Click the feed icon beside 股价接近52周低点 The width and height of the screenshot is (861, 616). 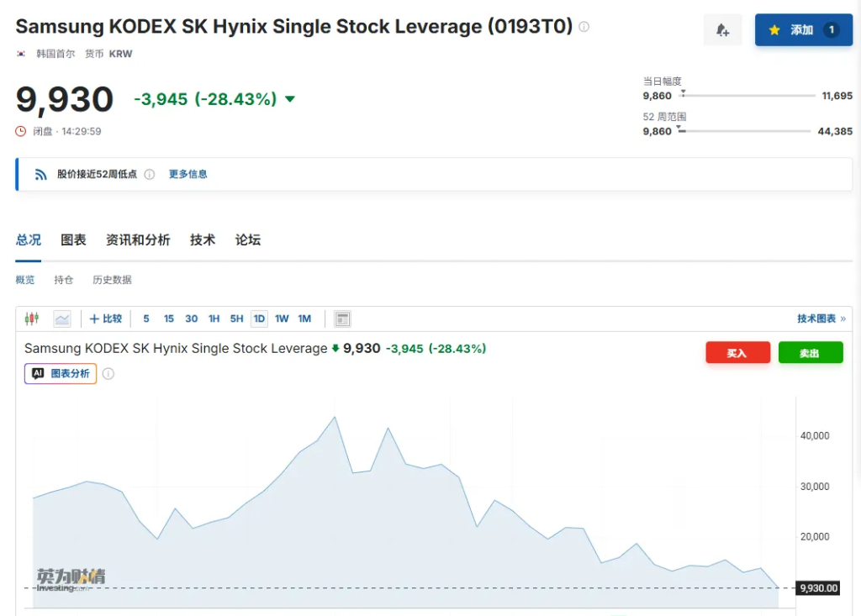click(x=40, y=174)
